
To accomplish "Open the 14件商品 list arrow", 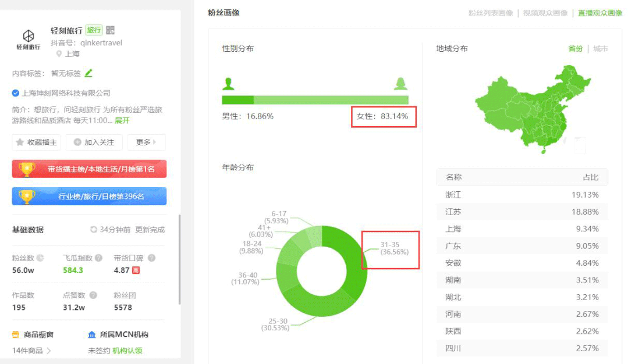I will pos(49,351).
